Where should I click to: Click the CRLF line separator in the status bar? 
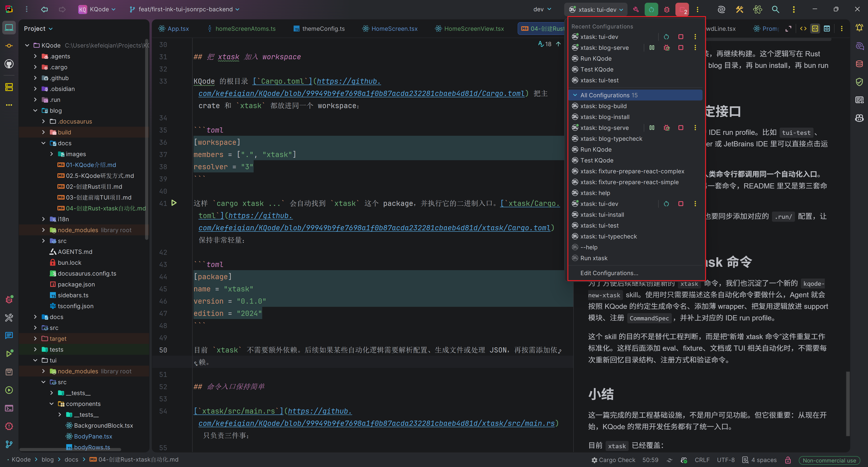(702, 460)
